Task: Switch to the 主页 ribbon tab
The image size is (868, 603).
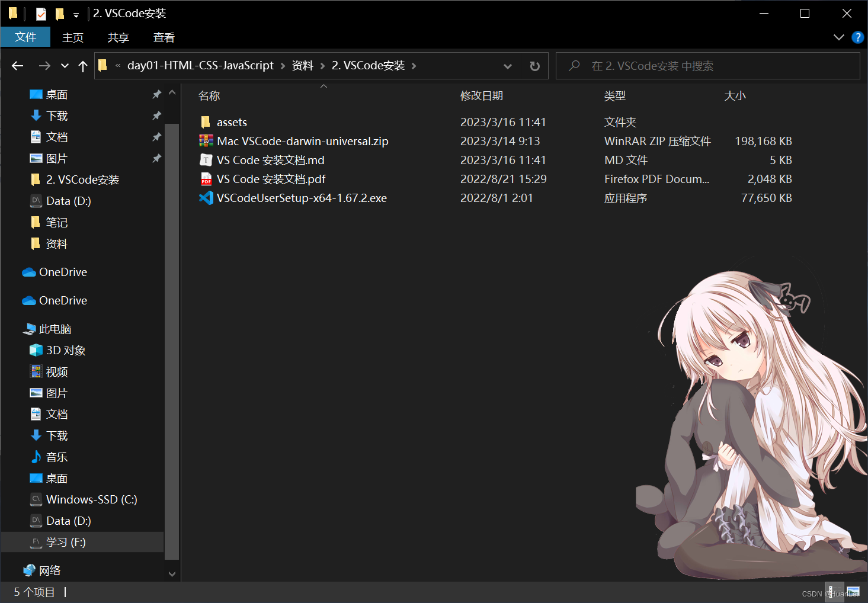Action: click(x=73, y=37)
